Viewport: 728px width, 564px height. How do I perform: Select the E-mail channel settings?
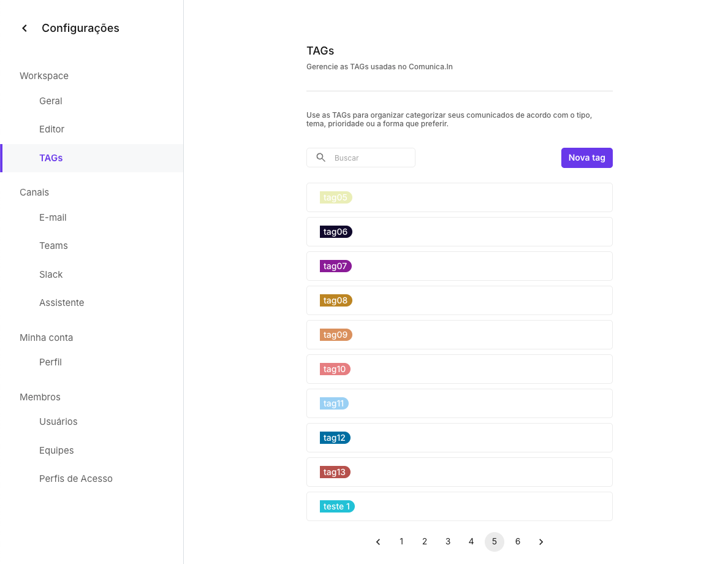coord(53,218)
